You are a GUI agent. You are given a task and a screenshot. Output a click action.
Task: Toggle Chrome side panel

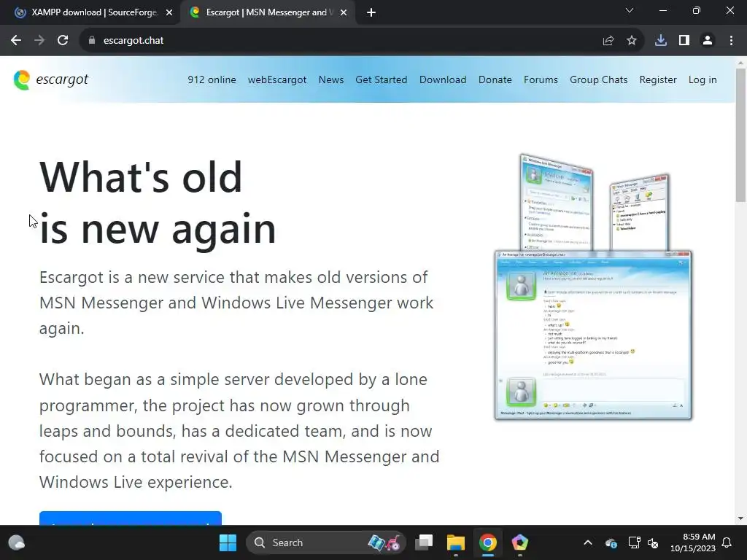(x=684, y=41)
